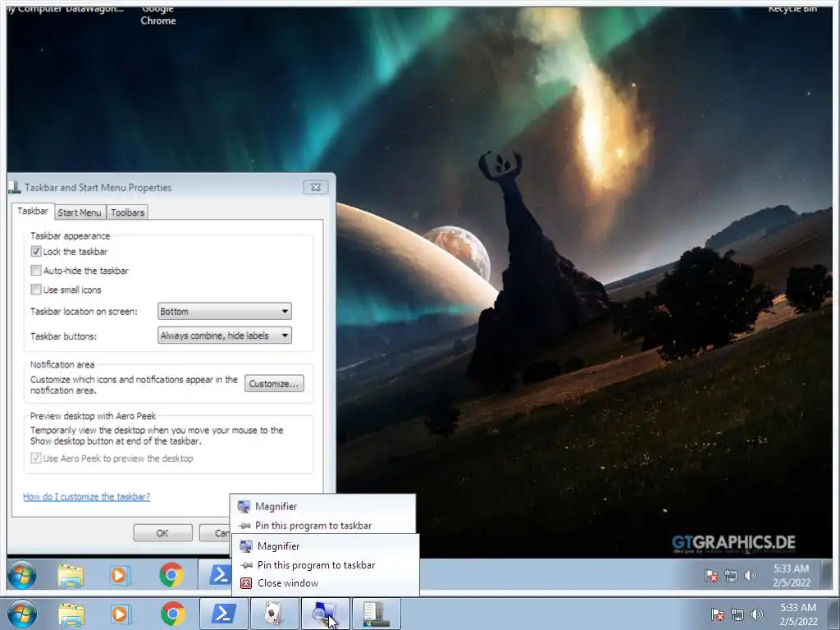This screenshot has width=840, height=630.
Task: Click partly hidden Cancel button in dialog
Action: [215, 533]
